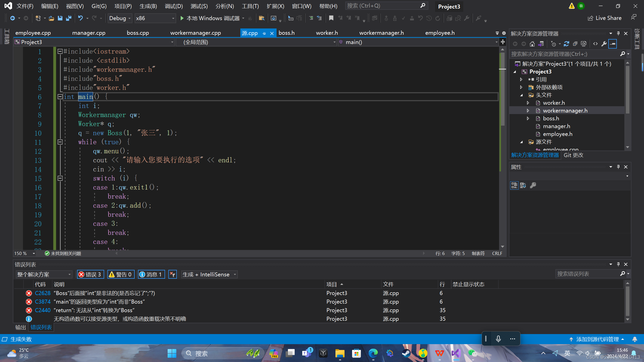Open Find in Files toolbar icon
644x362 pixels.
(261, 18)
